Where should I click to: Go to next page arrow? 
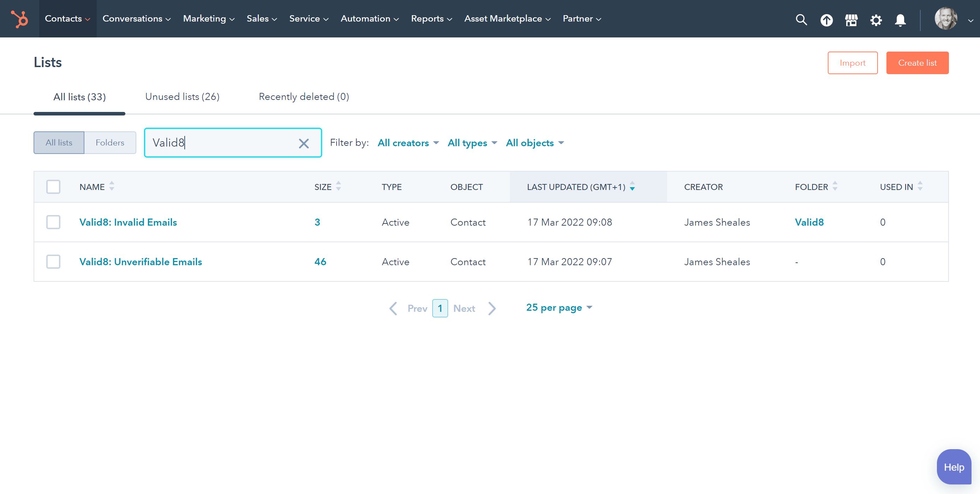[492, 308]
